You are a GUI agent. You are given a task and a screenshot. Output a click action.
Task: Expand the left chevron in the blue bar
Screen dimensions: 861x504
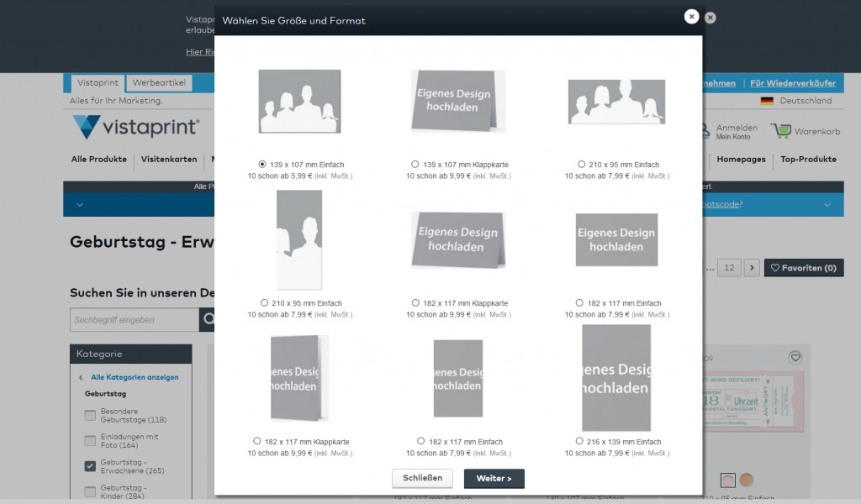(x=80, y=205)
